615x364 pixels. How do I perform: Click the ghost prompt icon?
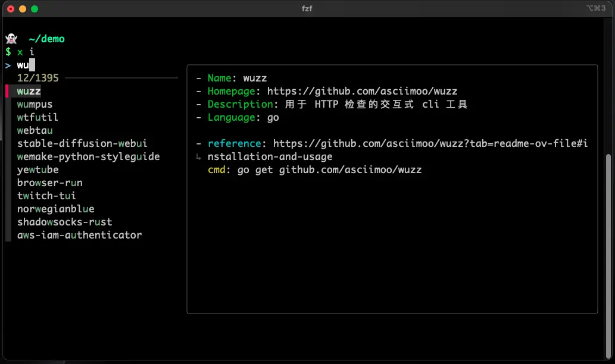[x=11, y=39]
